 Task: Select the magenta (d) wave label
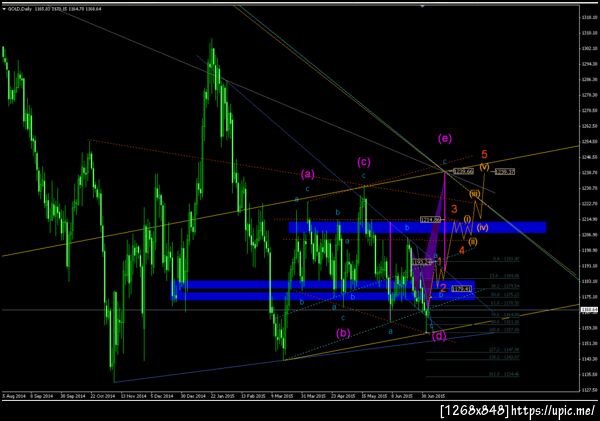(x=439, y=336)
